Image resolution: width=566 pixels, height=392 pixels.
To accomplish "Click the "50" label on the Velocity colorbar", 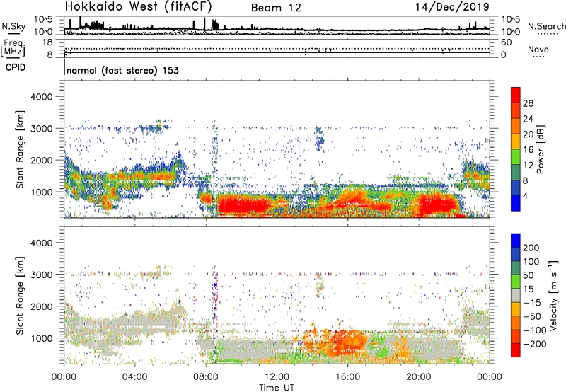I will [x=528, y=275].
